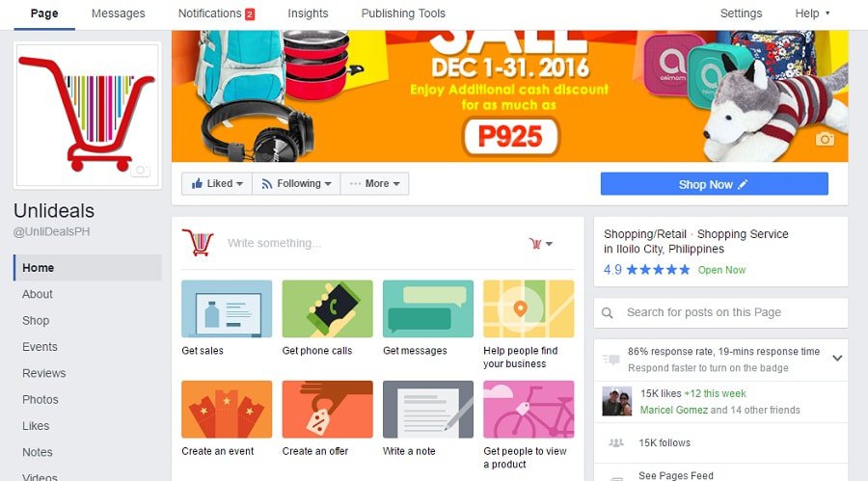Open the Get messages tile icon

(428, 308)
